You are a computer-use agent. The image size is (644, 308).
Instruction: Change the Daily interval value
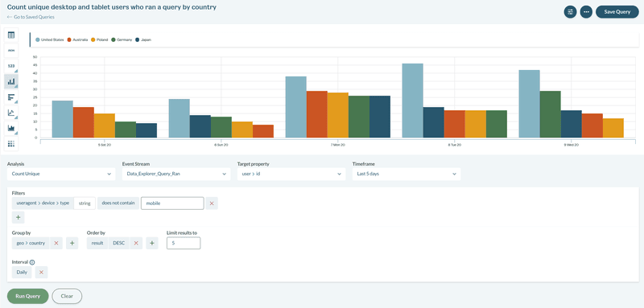pos(22,273)
